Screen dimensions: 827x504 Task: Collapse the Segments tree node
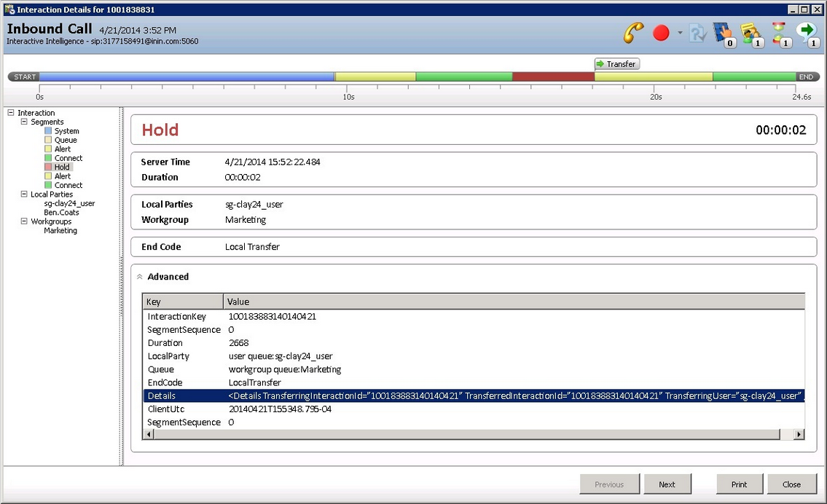(24, 122)
